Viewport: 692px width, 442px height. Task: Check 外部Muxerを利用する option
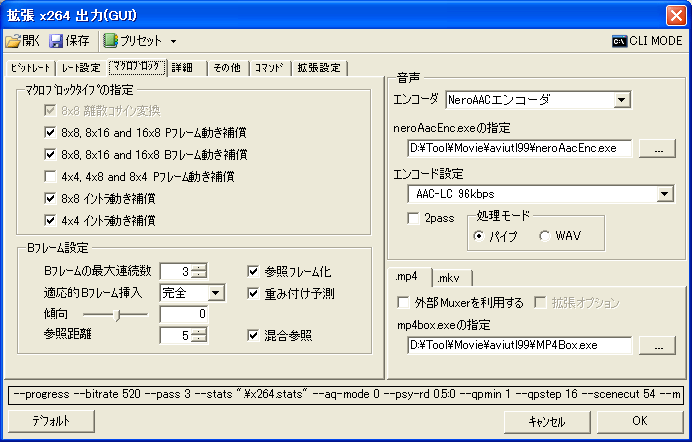pos(403,303)
